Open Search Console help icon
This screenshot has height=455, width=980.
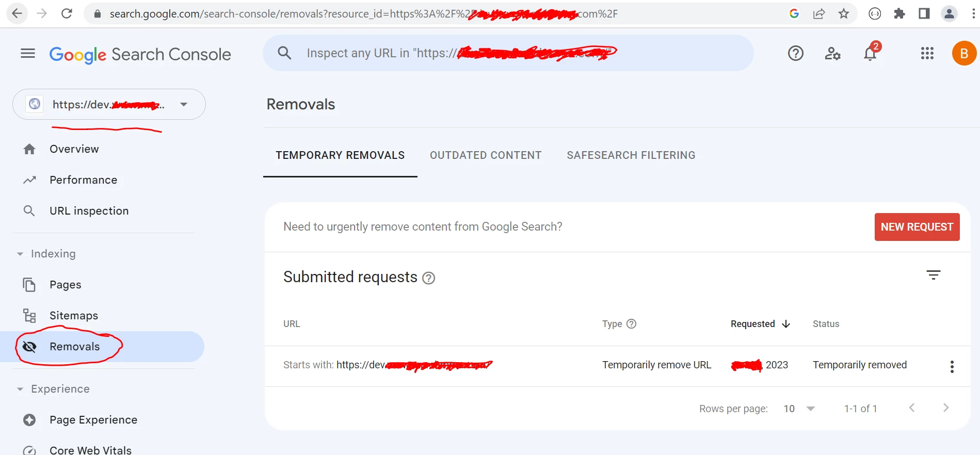tap(796, 53)
